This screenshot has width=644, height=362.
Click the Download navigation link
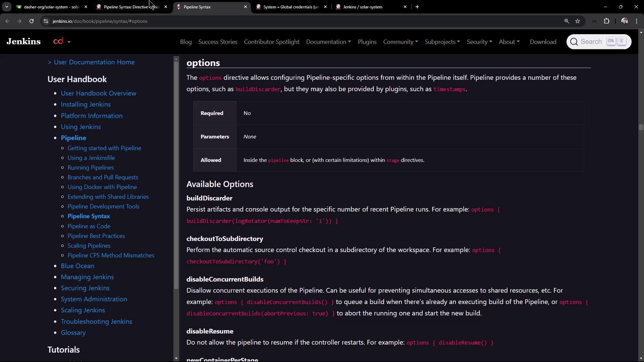[543, 42]
